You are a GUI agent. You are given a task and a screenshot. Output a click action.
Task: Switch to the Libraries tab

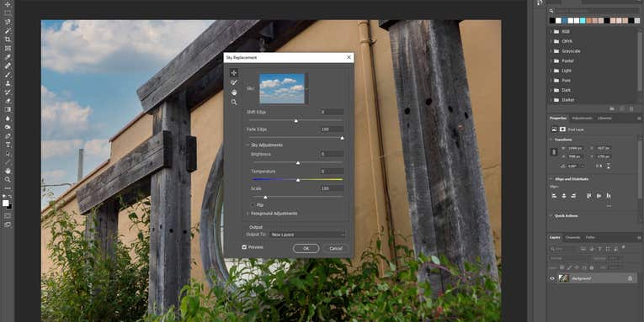[604, 119]
